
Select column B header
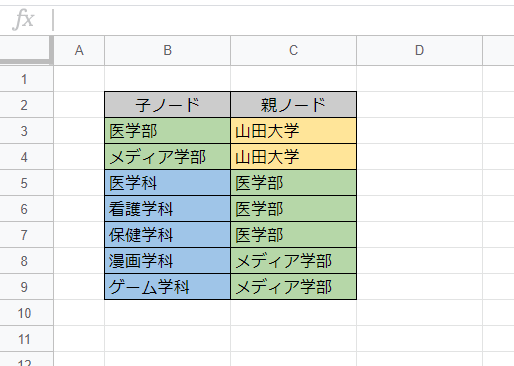[x=167, y=51]
